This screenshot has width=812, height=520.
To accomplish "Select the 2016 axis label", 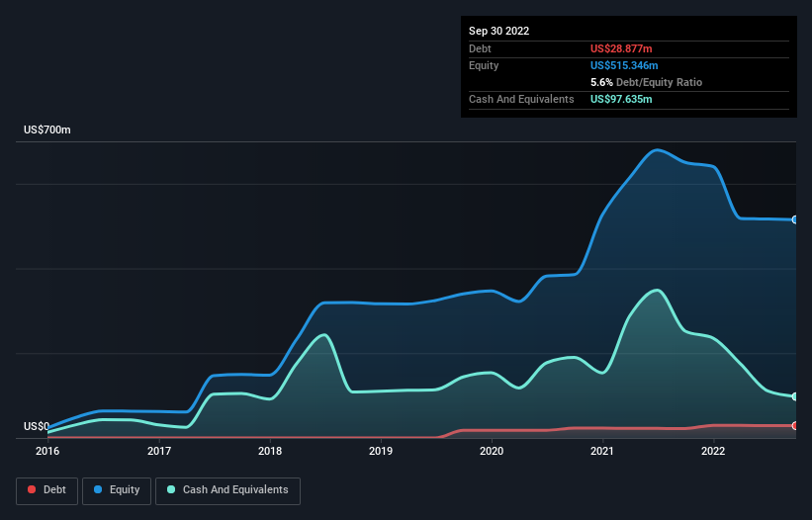I will pyautogui.click(x=47, y=451).
